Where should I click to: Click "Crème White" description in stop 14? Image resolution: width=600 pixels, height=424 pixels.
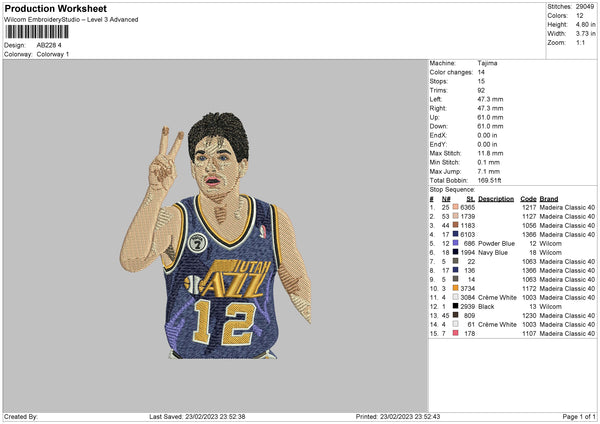point(497,325)
